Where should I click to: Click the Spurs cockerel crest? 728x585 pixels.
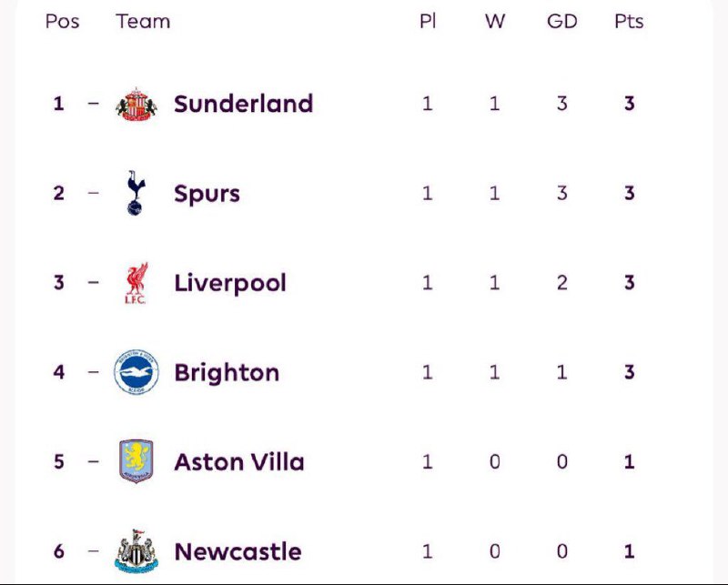(136, 193)
